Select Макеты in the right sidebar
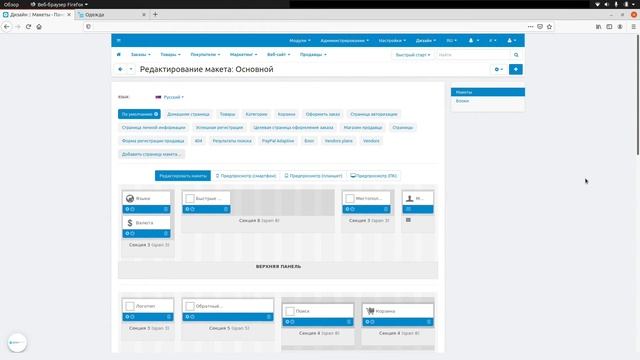Screen dimensions: 640x360 488,92
